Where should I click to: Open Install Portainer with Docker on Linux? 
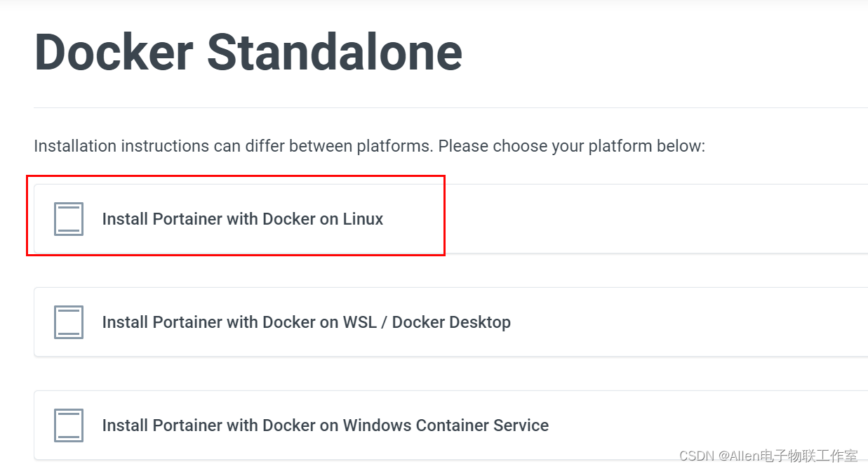243,218
